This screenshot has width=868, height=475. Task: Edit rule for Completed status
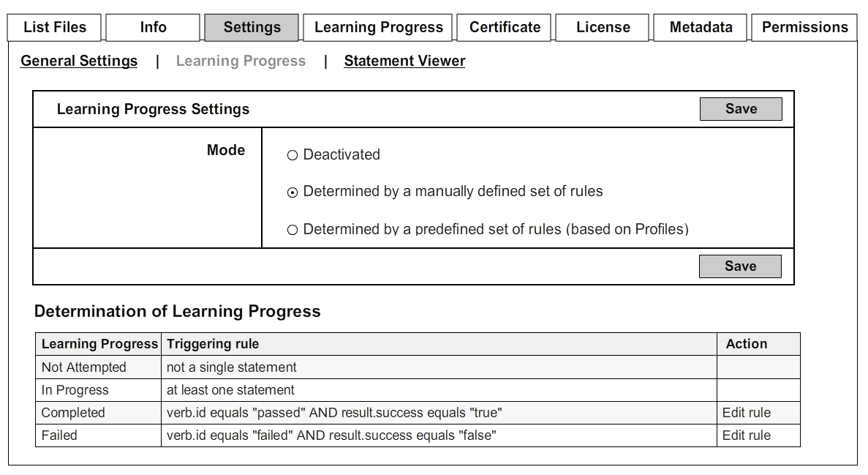(746, 413)
